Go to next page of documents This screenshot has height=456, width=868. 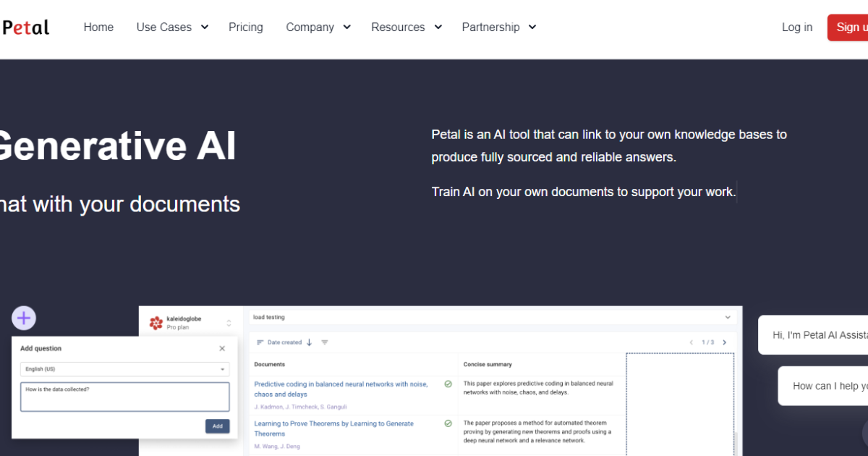pos(724,342)
